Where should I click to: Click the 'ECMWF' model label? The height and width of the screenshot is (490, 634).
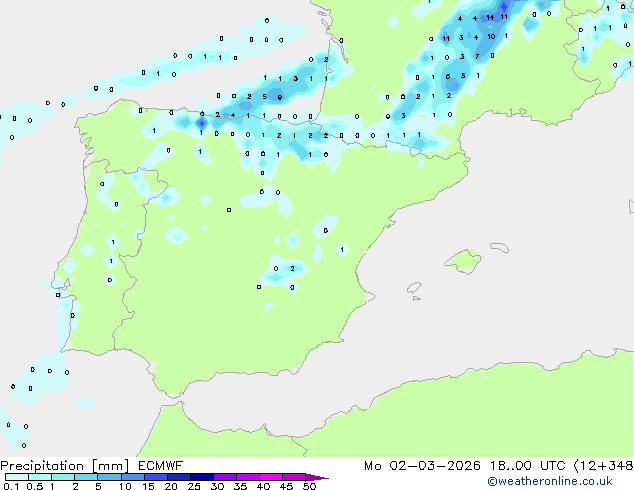tap(160, 466)
